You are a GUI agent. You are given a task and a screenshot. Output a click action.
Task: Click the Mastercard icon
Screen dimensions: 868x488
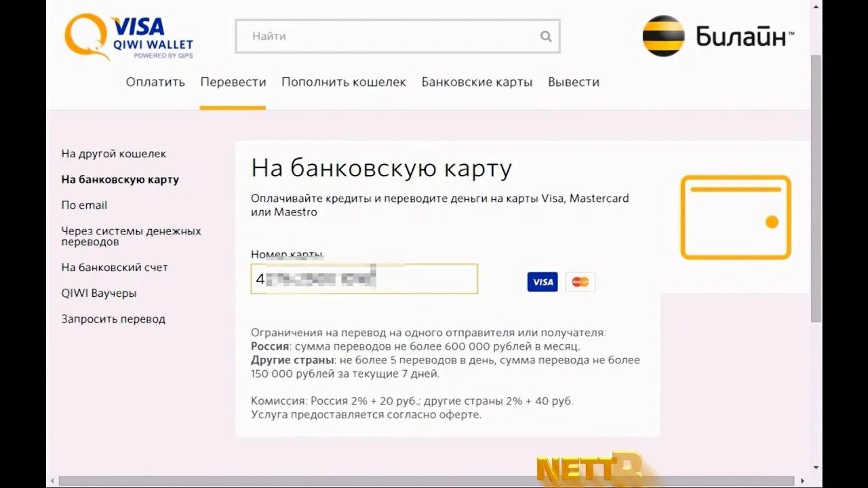coord(580,282)
